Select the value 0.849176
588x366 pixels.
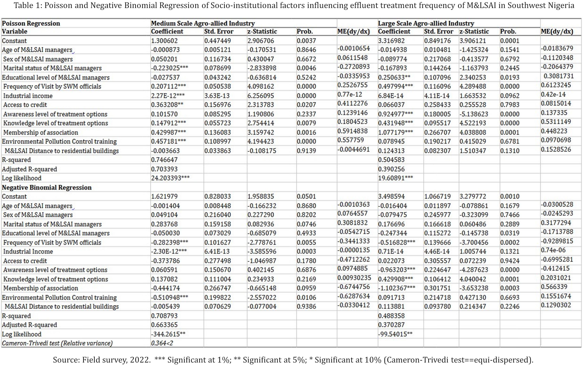coord(437,41)
